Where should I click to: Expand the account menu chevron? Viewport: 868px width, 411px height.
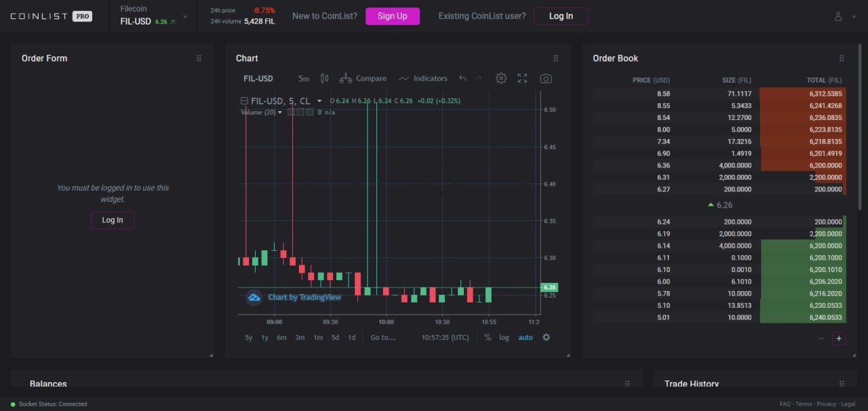[854, 16]
